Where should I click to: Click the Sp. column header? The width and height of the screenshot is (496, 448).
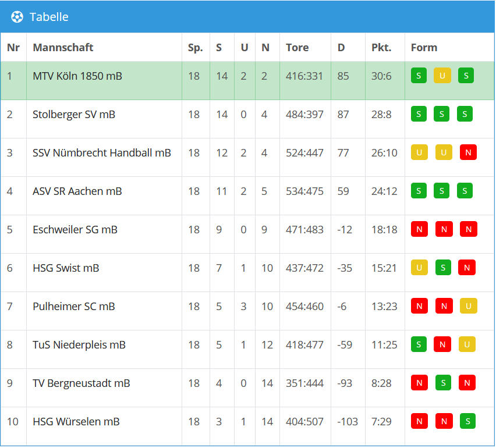[195, 48]
